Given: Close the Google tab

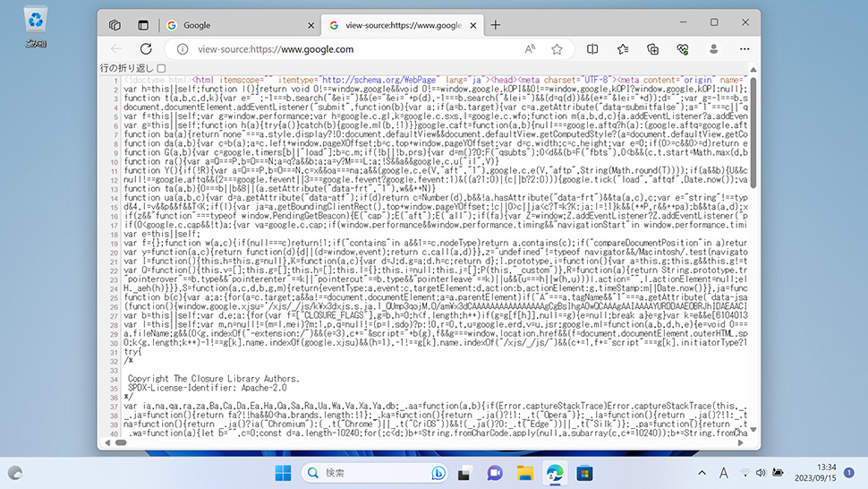Looking at the screenshot, I should 311,25.
